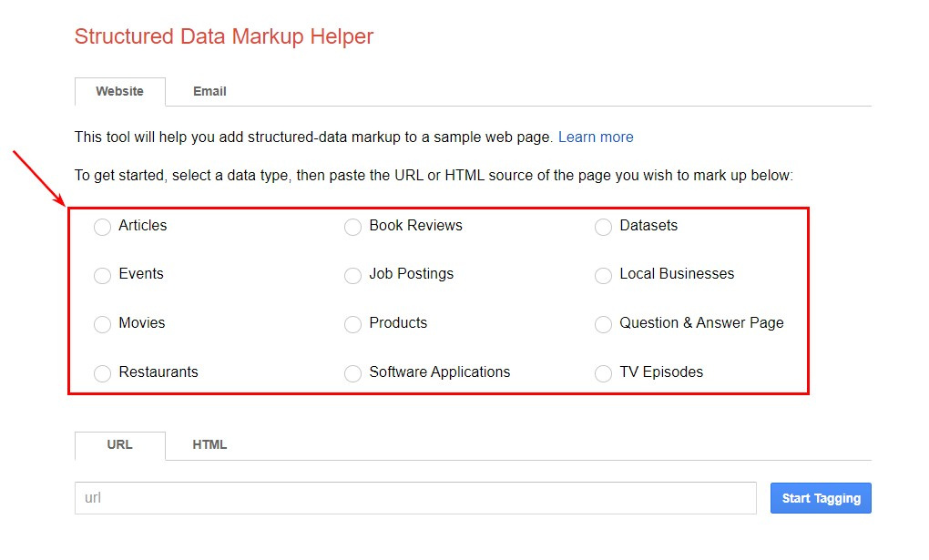Pick Movies as the data type
The width and height of the screenshot is (929, 560).
pos(102,324)
